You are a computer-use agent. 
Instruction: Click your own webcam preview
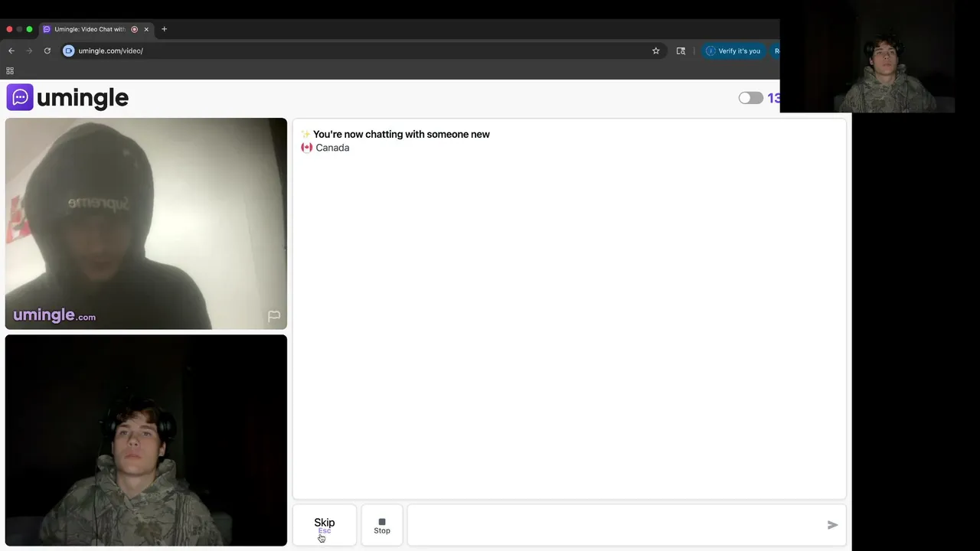(x=146, y=440)
